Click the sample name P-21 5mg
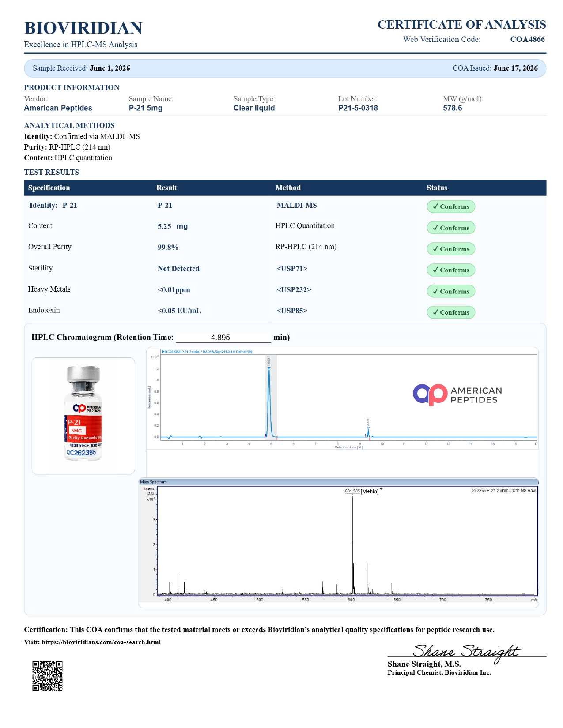 tap(146, 108)
